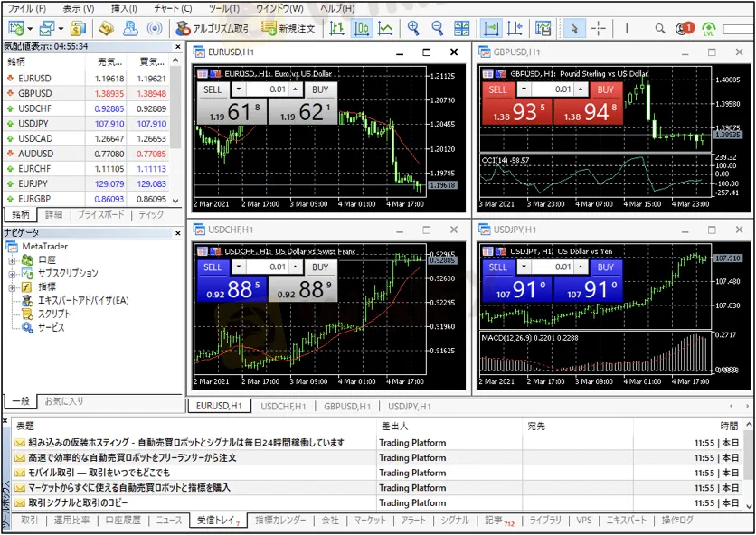Open the ツール(T) menu
The width and height of the screenshot is (756, 535).
tap(223, 8)
